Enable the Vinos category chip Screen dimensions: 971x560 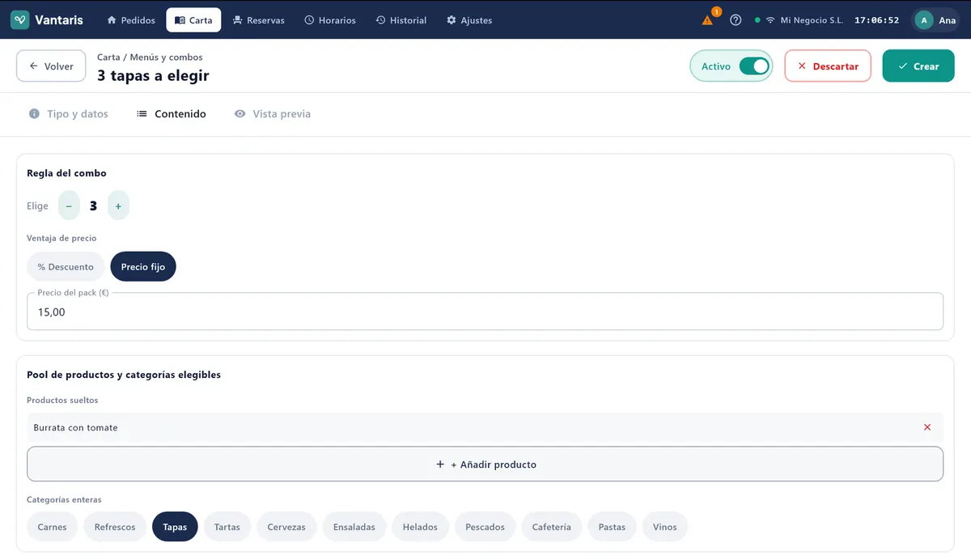tap(665, 527)
